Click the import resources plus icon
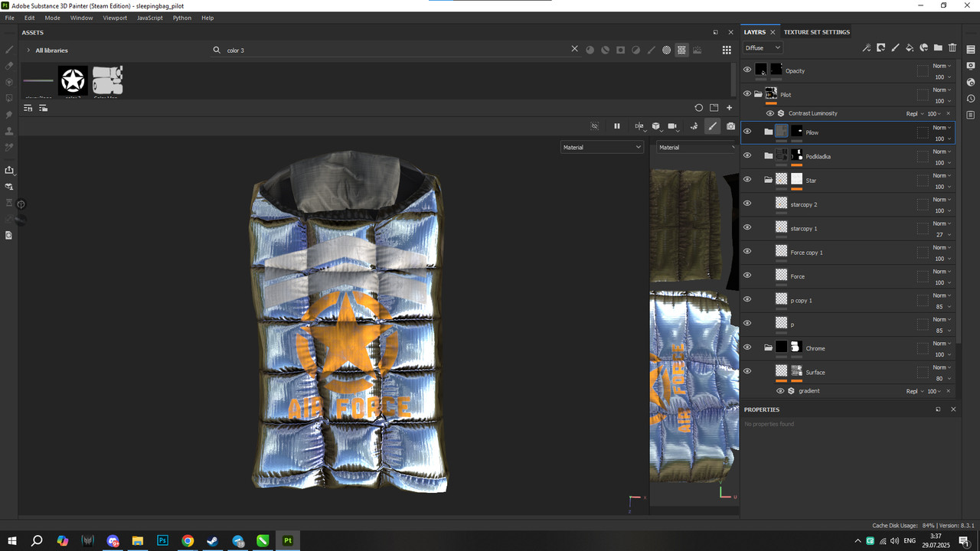 coord(729,108)
